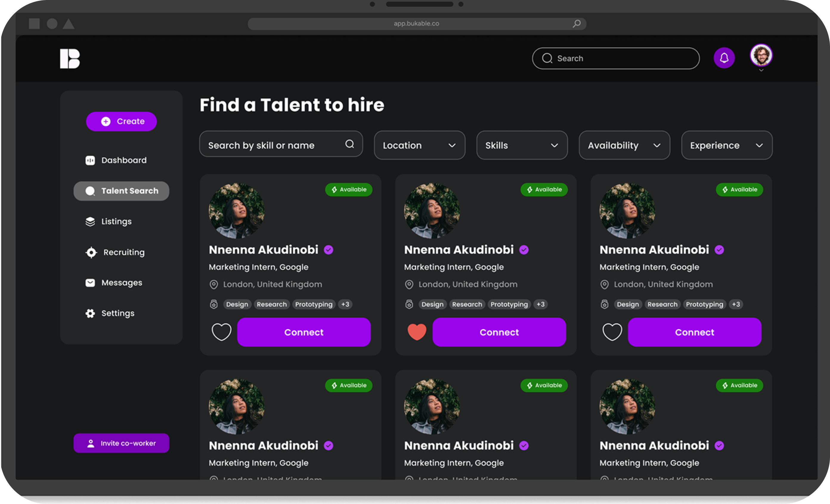Click the Invite co-worker button
Image resolution: width=830 pixels, height=504 pixels.
(121, 443)
